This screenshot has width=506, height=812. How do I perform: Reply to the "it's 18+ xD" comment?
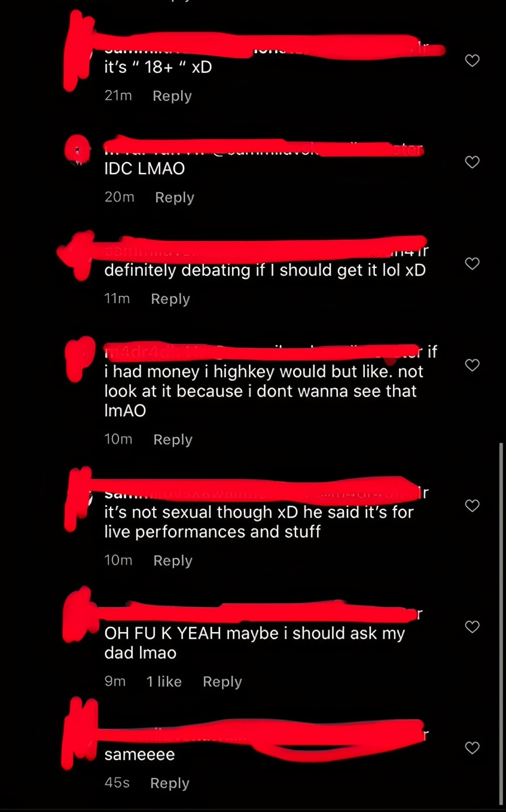click(x=172, y=96)
